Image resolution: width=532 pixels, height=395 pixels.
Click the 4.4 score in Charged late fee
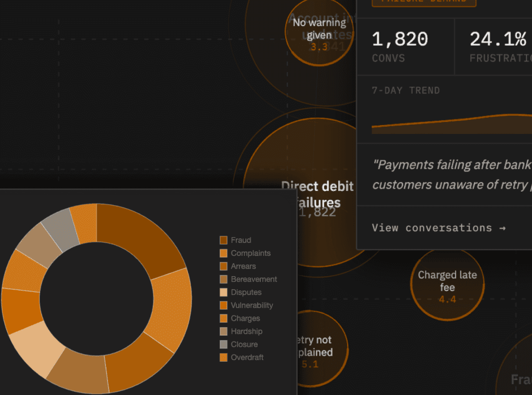tap(447, 299)
